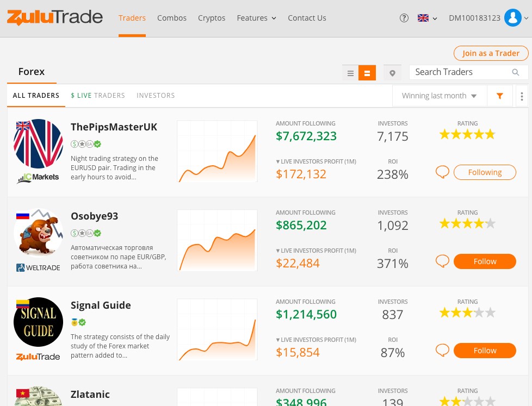The height and width of the screenshot is (406, 532).
Task: Switch to the Investors tab
Action: click(x=156, y=96)
